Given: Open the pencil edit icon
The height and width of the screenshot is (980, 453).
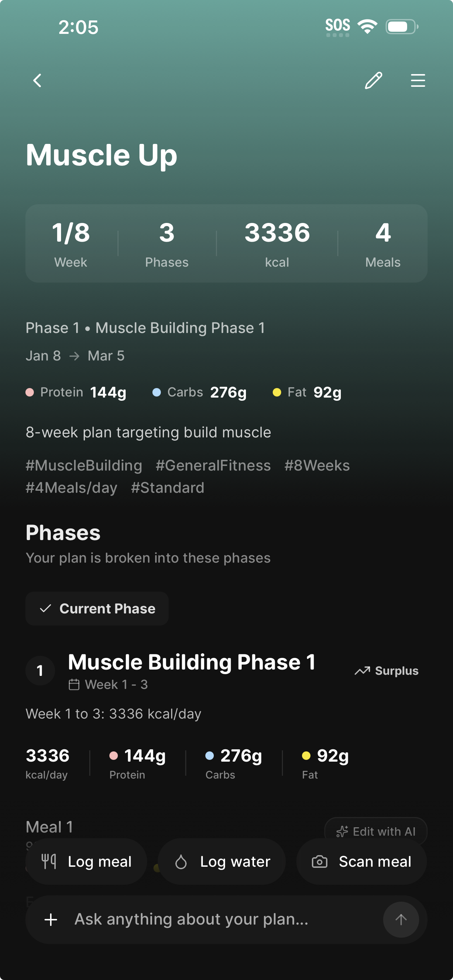Looking at the screenshot, I should (373, 81).
